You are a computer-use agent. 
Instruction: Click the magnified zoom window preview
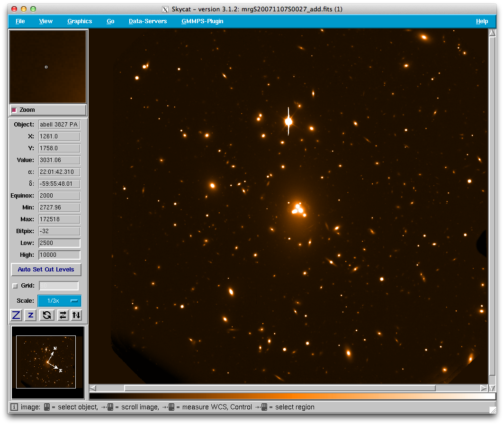tap(48, 66)
